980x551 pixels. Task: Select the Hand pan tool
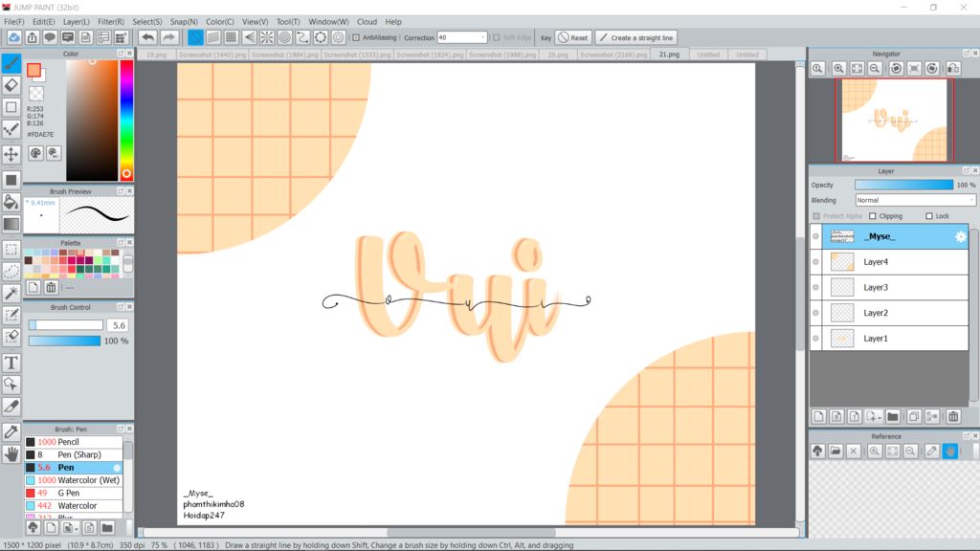[x=11, y=454]
